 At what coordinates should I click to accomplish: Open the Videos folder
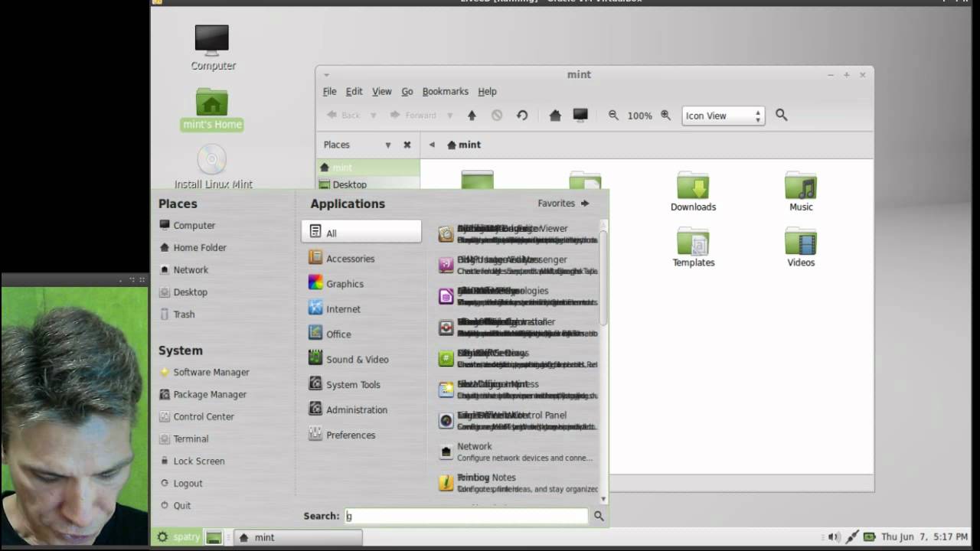[x=801, y=247]
